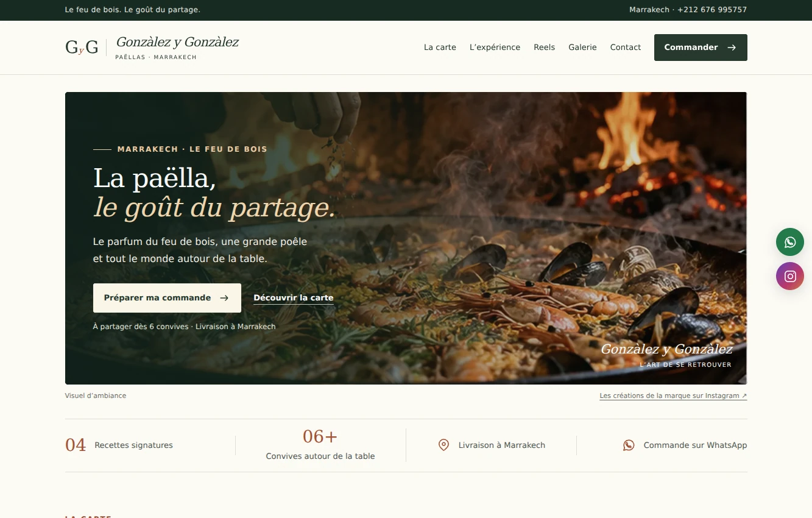Click the 06+ statistic number
The width and height of the screenshot is (812, 518).
pyautogui.click(x=320, y=437)
